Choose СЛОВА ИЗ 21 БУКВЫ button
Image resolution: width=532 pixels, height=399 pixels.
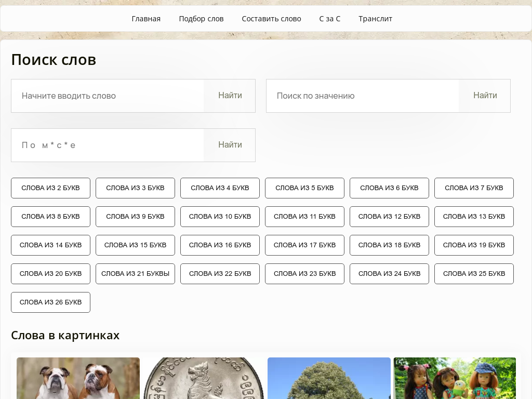pyautogui.click(x=136, y=274)
